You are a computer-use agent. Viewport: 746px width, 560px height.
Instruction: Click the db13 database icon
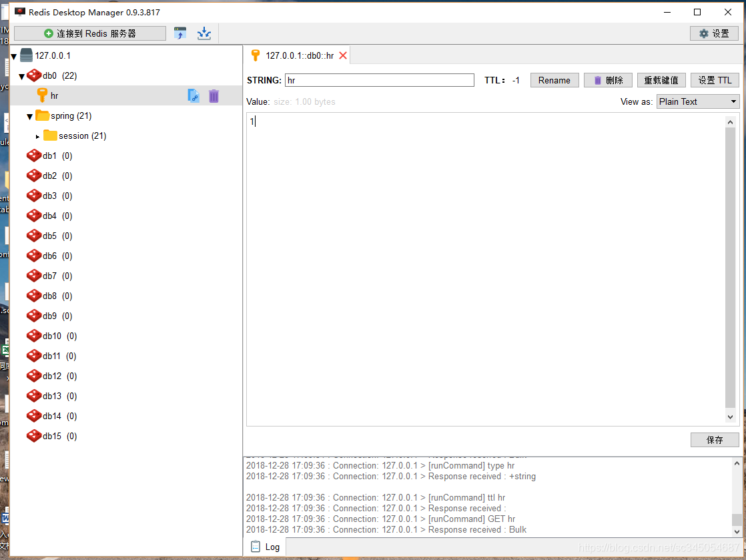click(34, 395)
